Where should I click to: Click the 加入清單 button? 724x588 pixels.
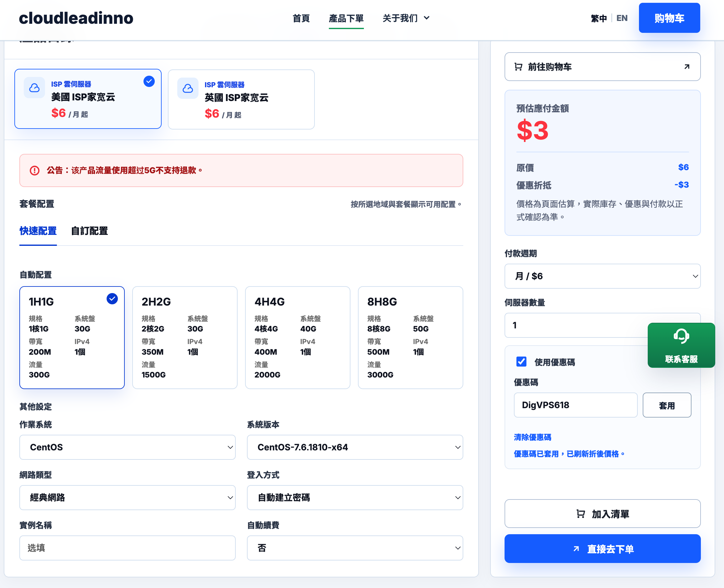[602, 514]
